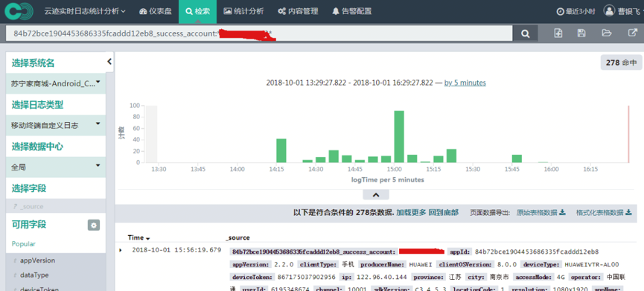Select the dataType field in the list
Screen dimensions: 644x291
(34, 275)
